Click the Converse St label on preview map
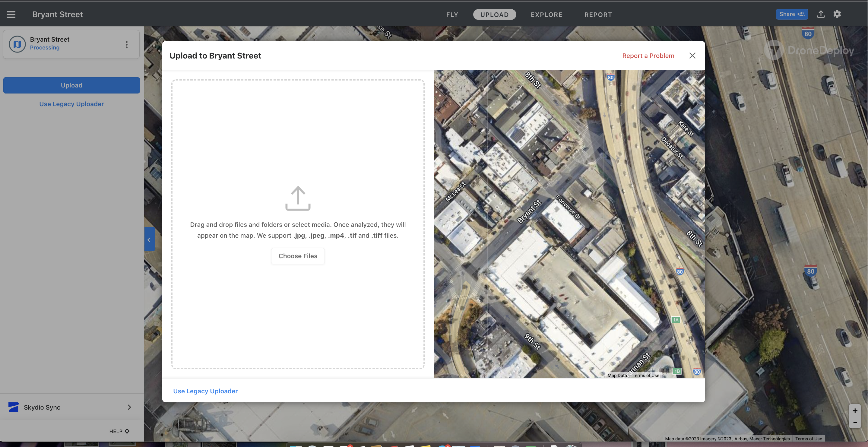 coord(568,207)
